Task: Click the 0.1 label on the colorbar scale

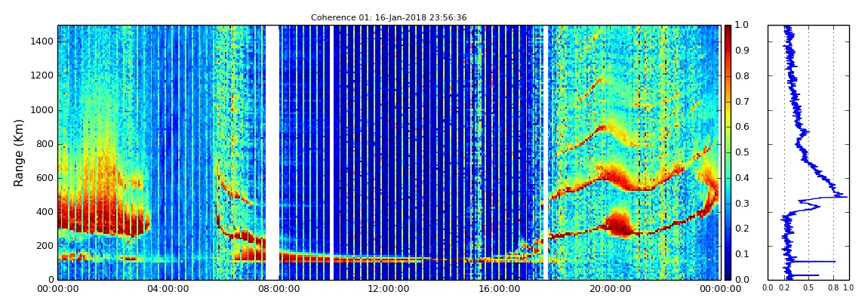Action: click(x=741, y=254)
